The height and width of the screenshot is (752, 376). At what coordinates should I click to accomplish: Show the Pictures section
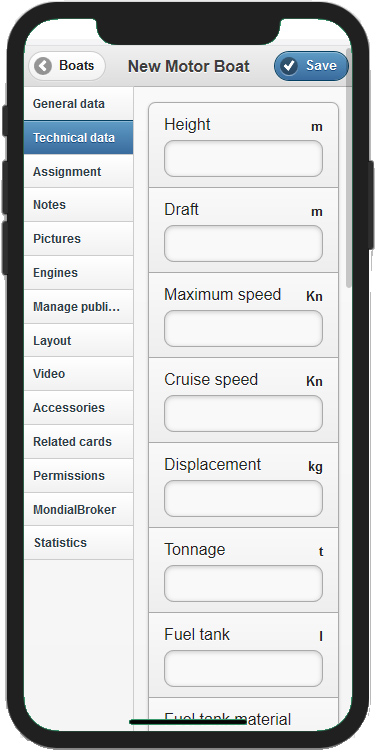coord(79,239)
